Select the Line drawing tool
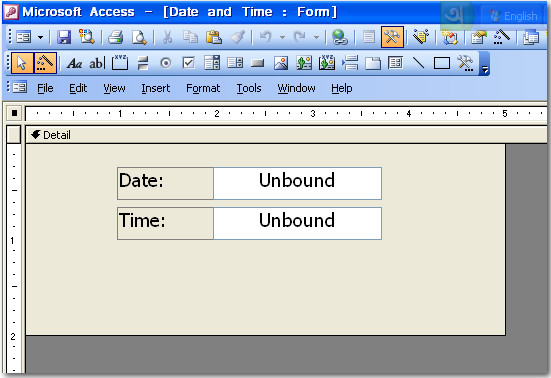The width and height of the screenshot is (551, 378). point(419,63)
